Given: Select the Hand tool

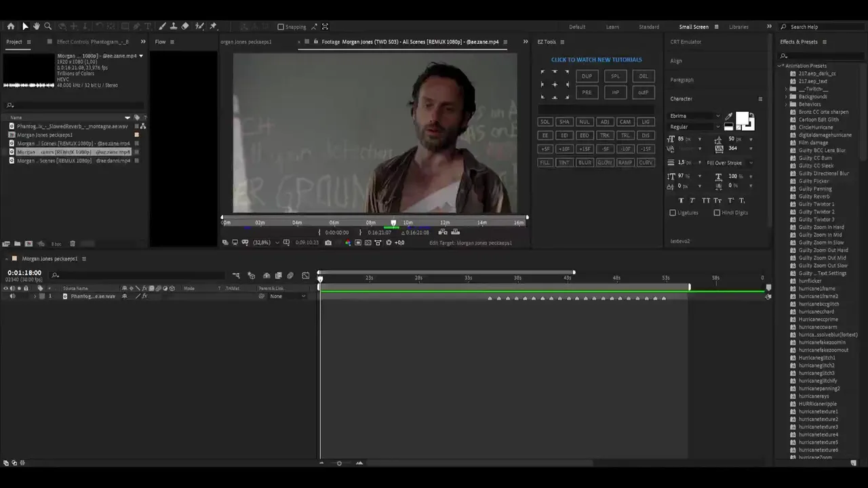Looking at the screenshot, I should tap(37, 26).
